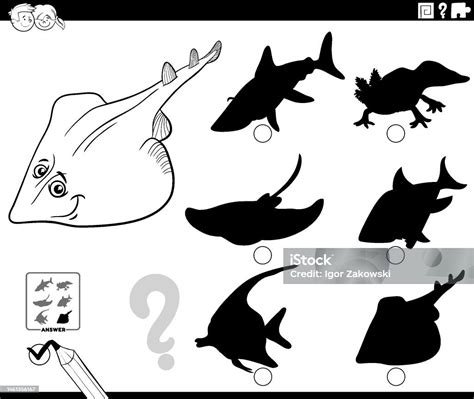Click the puzzle piece icon in top bar

[x=460, y=11]
